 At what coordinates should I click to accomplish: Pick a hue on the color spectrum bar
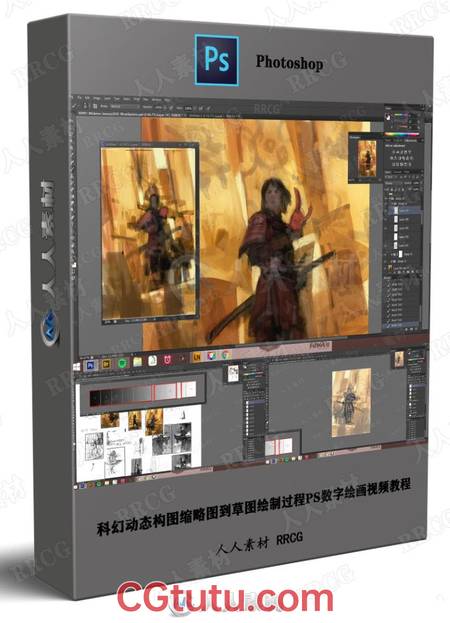click(402, 134)
